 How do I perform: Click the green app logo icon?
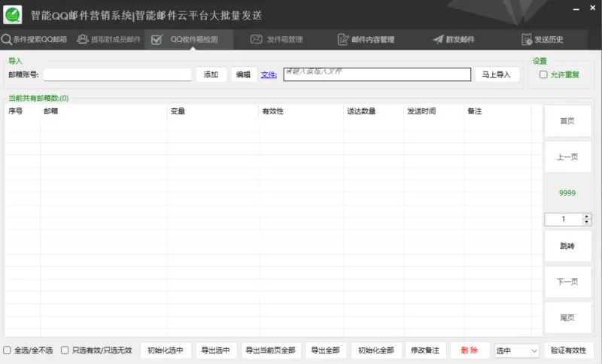coord(12,15)
